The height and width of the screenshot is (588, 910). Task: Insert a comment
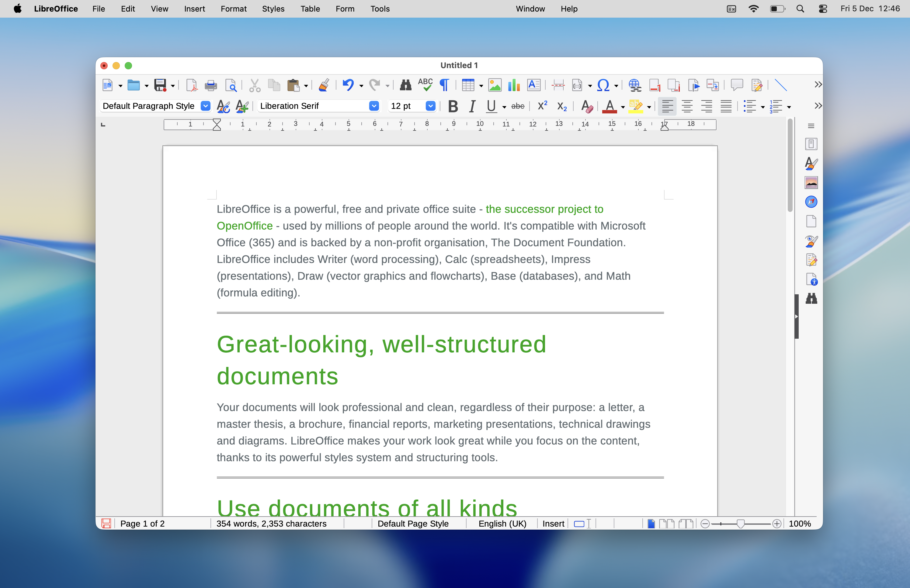[x=736, y=85]
